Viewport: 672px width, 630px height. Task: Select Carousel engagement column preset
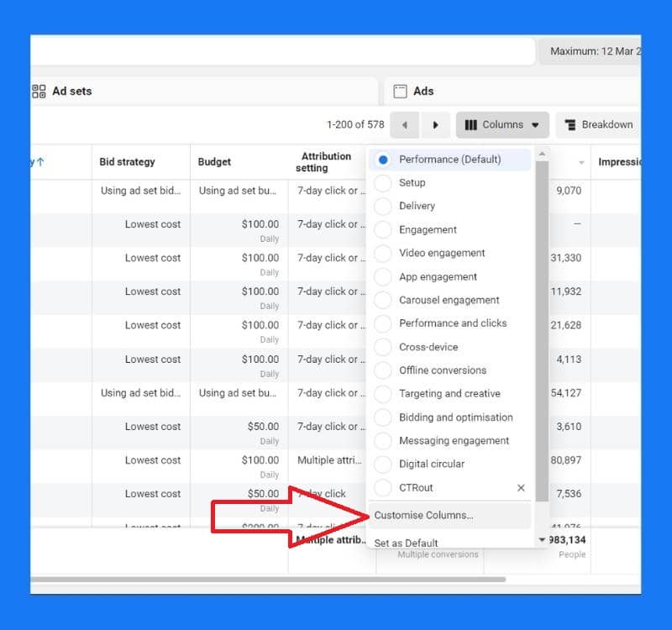(450, 300)
